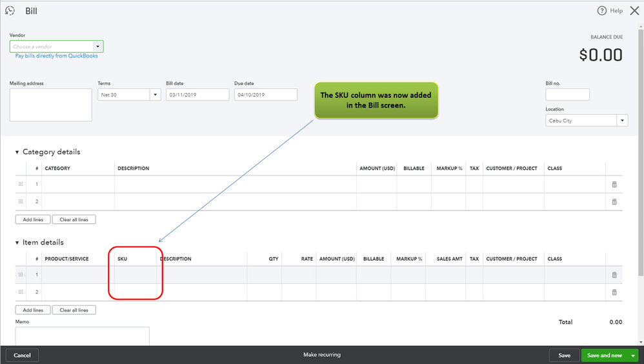The image size is (644, 364).
Task: Click Billable cell in category line 1
Action: click(414, 185)
